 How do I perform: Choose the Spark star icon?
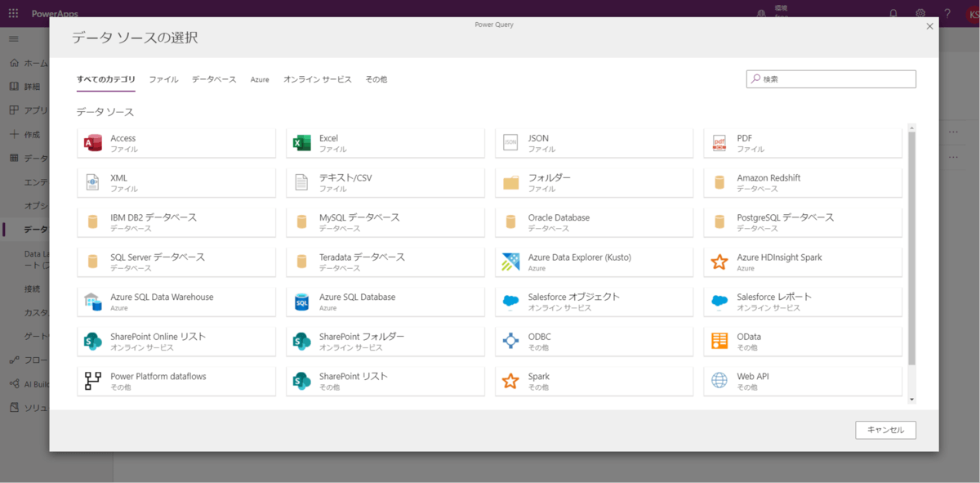pos(510,381)
